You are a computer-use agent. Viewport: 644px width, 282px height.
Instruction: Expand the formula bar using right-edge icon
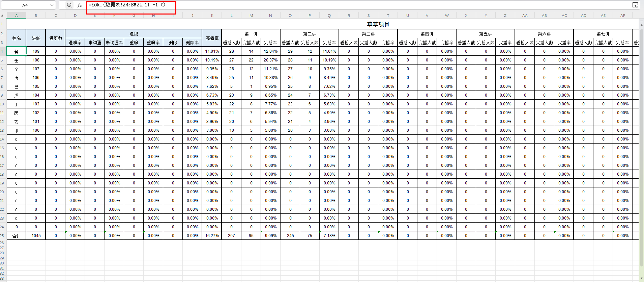point(635,5)
